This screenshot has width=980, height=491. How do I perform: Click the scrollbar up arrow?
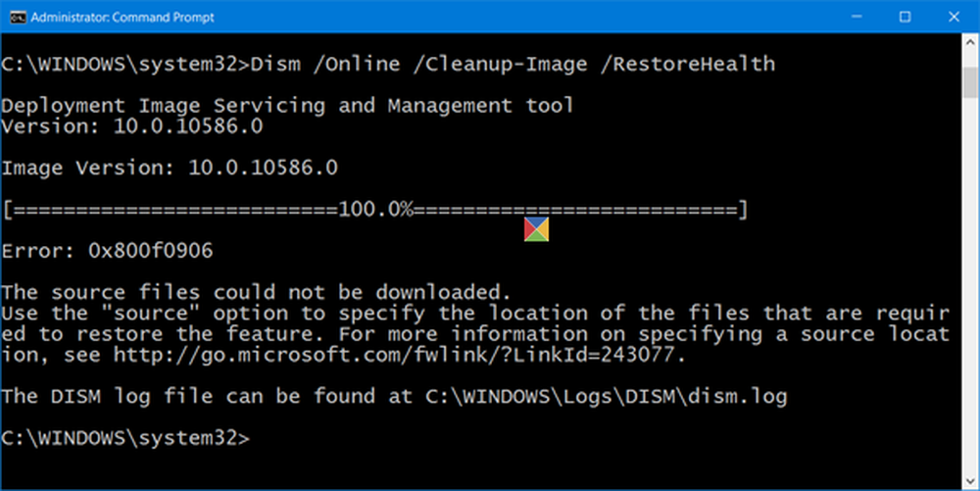click(x=970, y=42)
